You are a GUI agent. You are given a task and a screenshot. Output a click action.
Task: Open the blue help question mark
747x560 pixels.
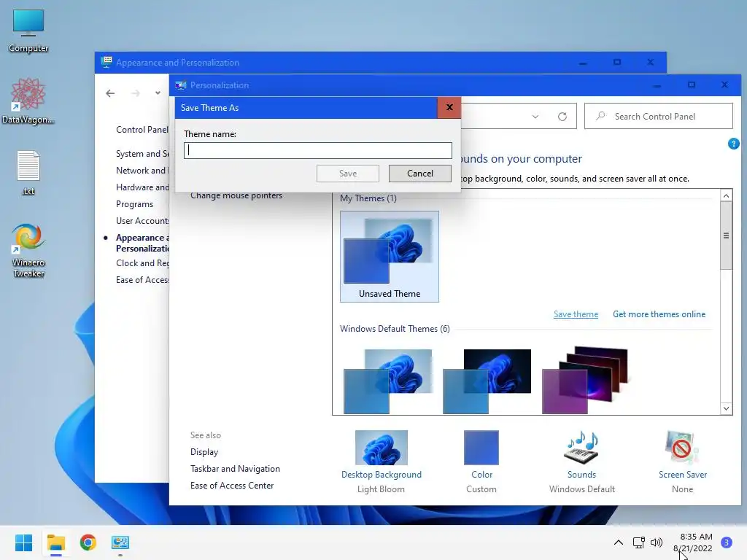pyautogui.click(x=734, y=144)
